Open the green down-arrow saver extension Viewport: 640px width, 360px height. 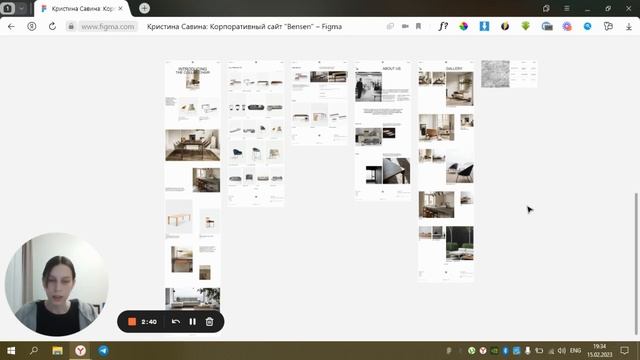[x=525, y=27]
